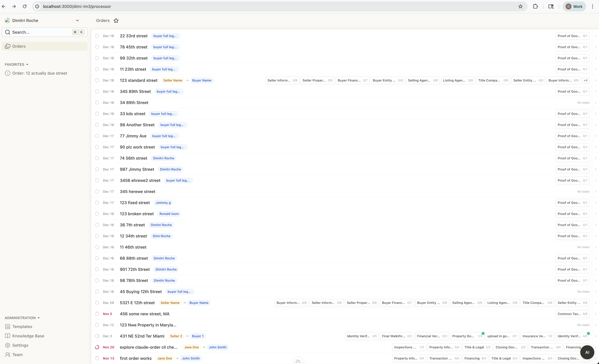Collapse the FAVORITES section
Image resolution: width=599 pixels, height=364 pixels.
[27, 65]
